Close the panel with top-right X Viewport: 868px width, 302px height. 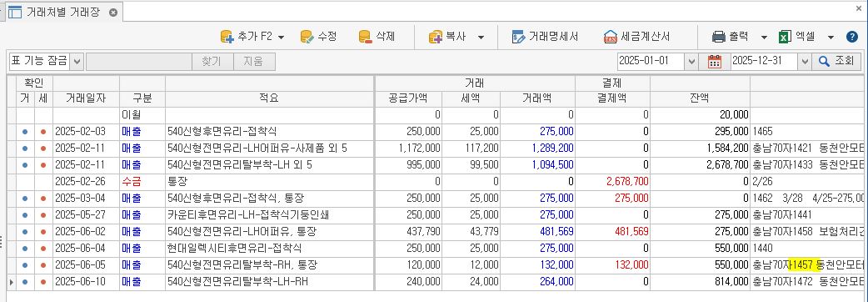point(859,8)
